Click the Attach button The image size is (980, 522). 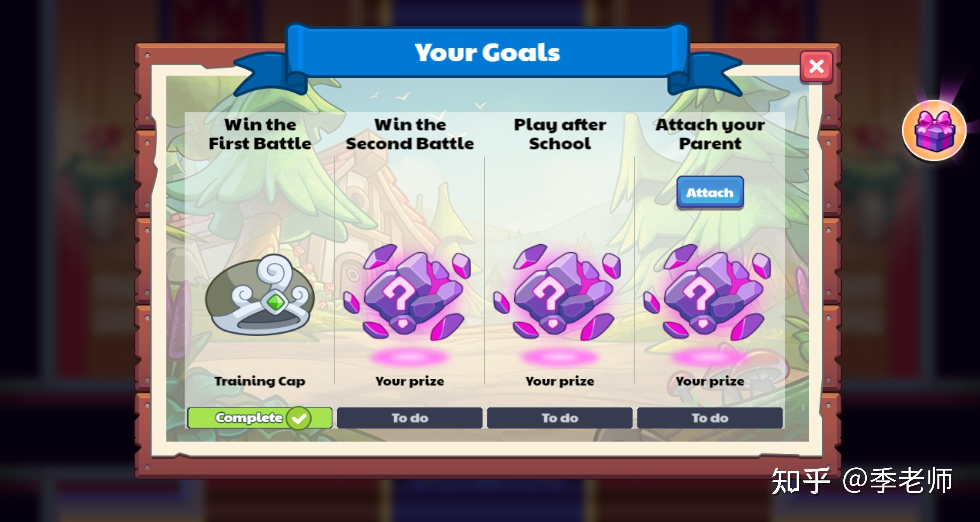click(x=710, y=193)
